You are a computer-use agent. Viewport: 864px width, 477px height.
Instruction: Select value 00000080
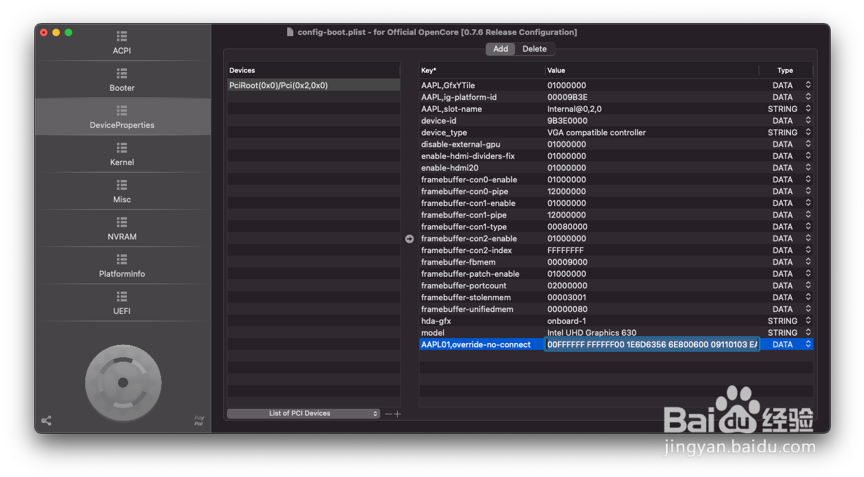[567, 309]
